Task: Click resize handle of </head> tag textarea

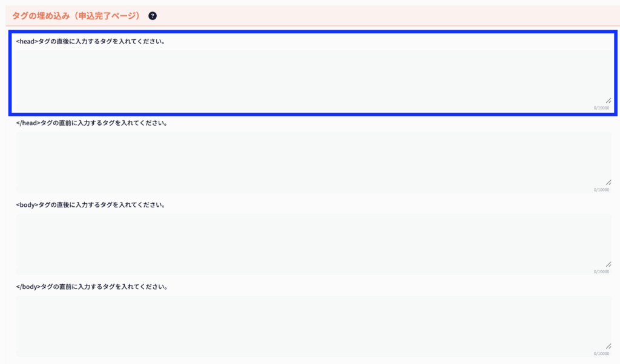Action: click(608, 182)
